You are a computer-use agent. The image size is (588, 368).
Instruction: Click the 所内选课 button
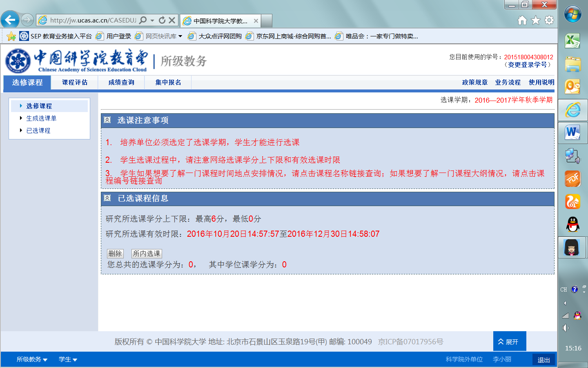[147, 254]
